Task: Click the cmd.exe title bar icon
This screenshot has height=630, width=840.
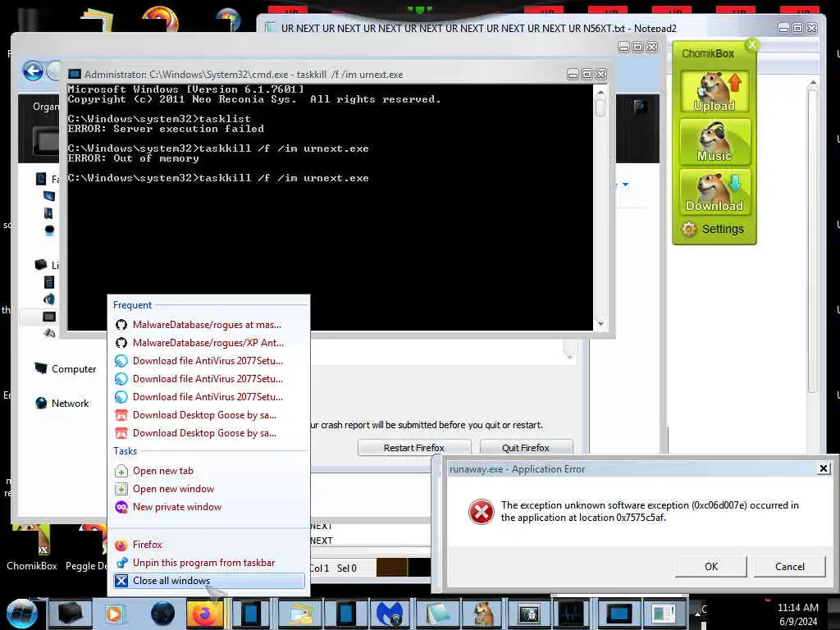Action: (75, 74)
